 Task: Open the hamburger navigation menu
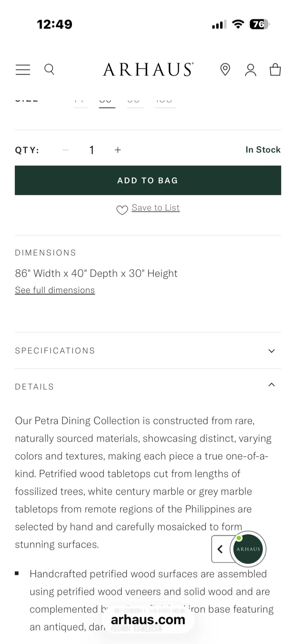23,70
